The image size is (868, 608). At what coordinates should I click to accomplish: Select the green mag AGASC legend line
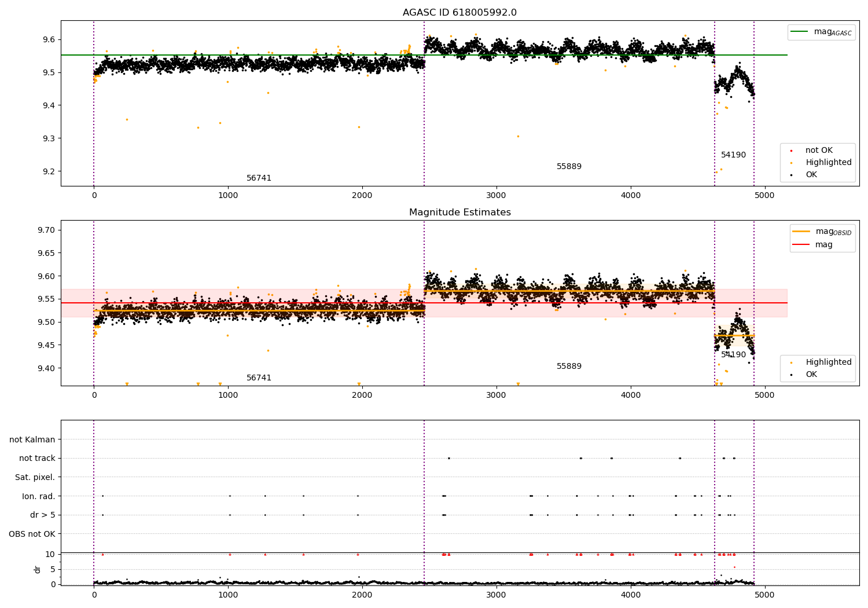point(800,32)
